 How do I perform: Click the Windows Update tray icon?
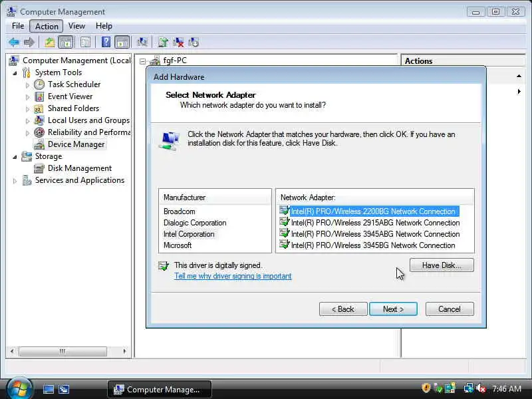pos(450,388)
